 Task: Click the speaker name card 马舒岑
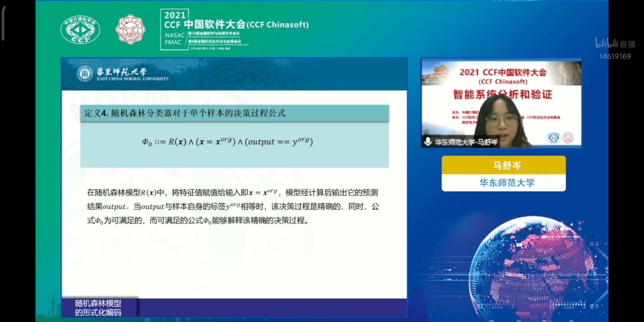(x=503, y=165)
